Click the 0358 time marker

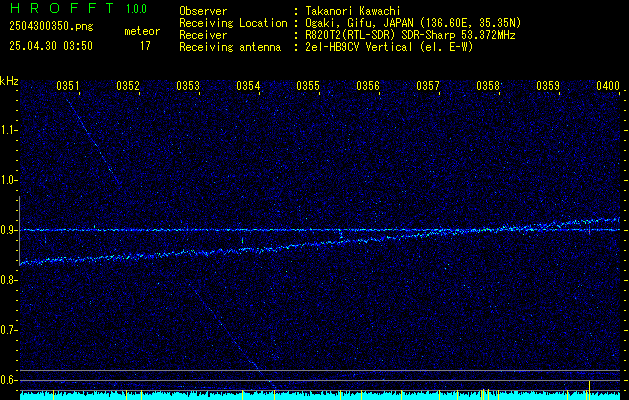click(488, 85)
